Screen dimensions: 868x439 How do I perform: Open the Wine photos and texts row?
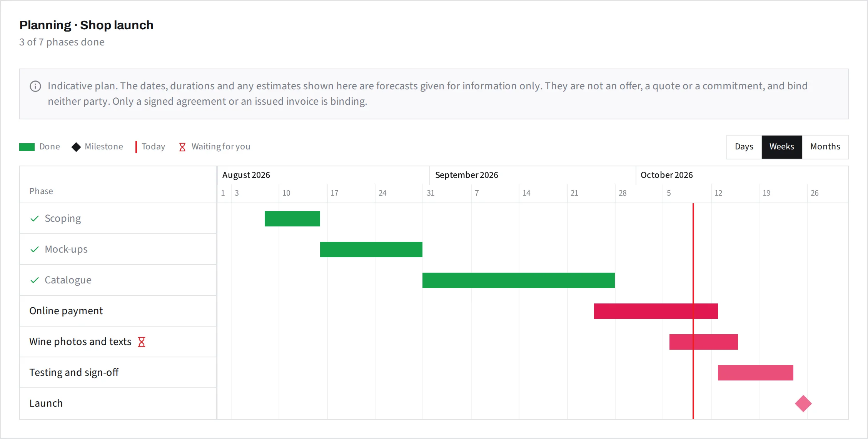pos(118,342)
